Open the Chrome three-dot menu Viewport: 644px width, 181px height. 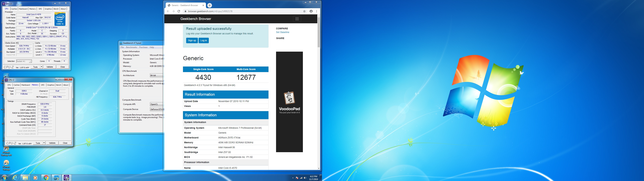(x=316, y=11)
